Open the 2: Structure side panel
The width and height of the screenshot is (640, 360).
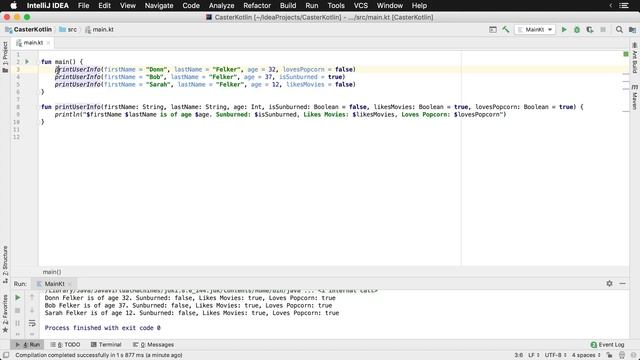click(5, 264)
